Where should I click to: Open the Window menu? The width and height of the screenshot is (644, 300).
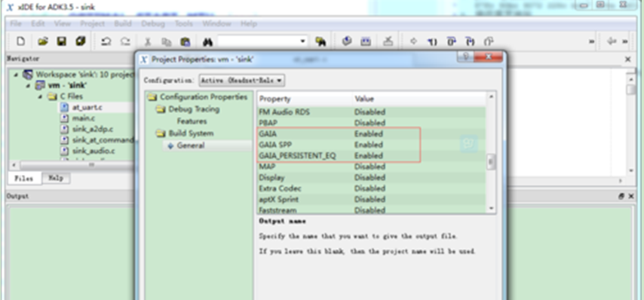(216, 23)
